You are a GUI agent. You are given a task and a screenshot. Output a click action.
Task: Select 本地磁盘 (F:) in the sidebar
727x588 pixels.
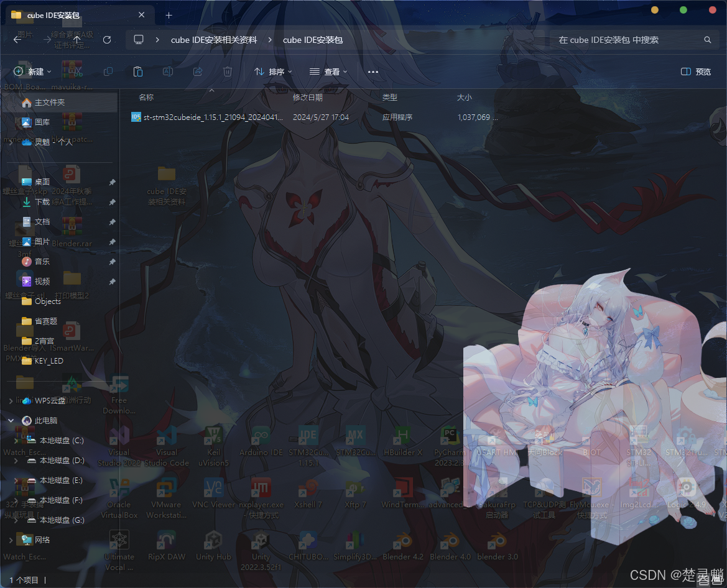tap(60, 500)
